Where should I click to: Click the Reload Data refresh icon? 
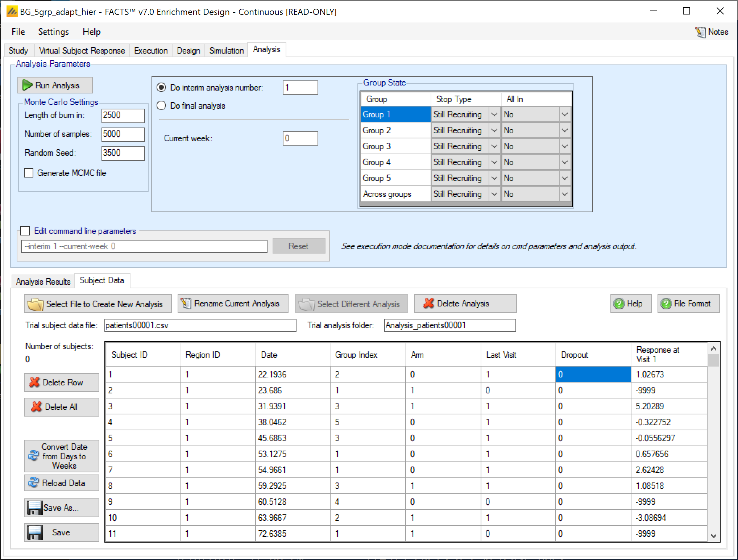pyautogui.click(x=33, y=482)
